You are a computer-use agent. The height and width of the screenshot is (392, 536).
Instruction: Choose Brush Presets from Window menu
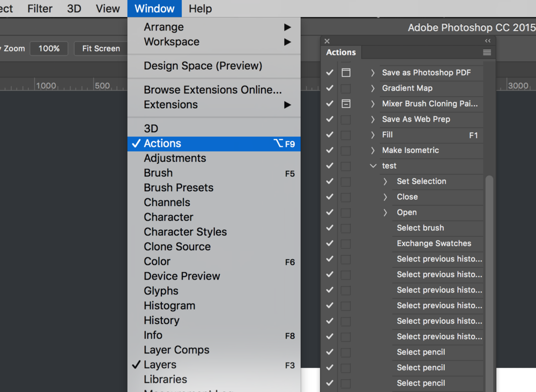tap(178, 188)
